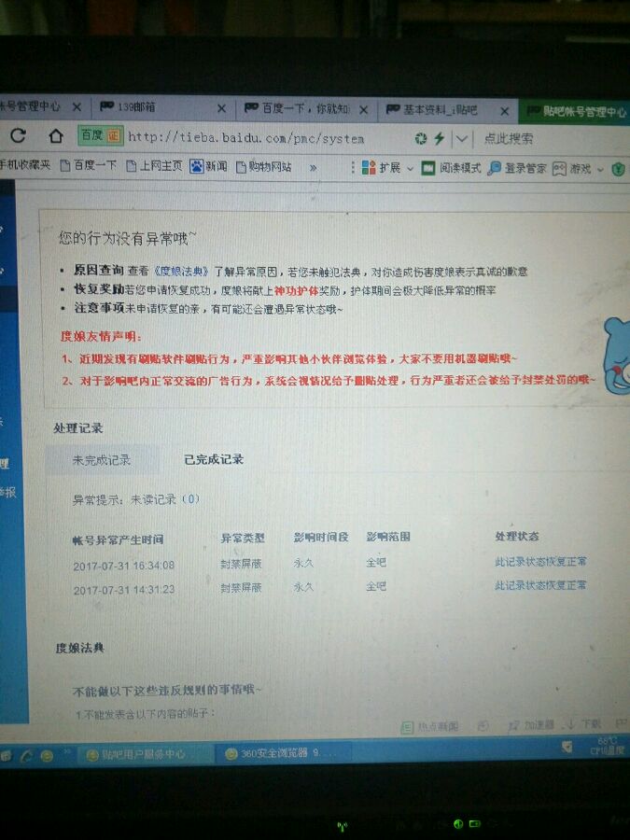Screen dimensions: 630x840
Task: Click the 影响范围 column header
Action: click(x=388, y=537)
